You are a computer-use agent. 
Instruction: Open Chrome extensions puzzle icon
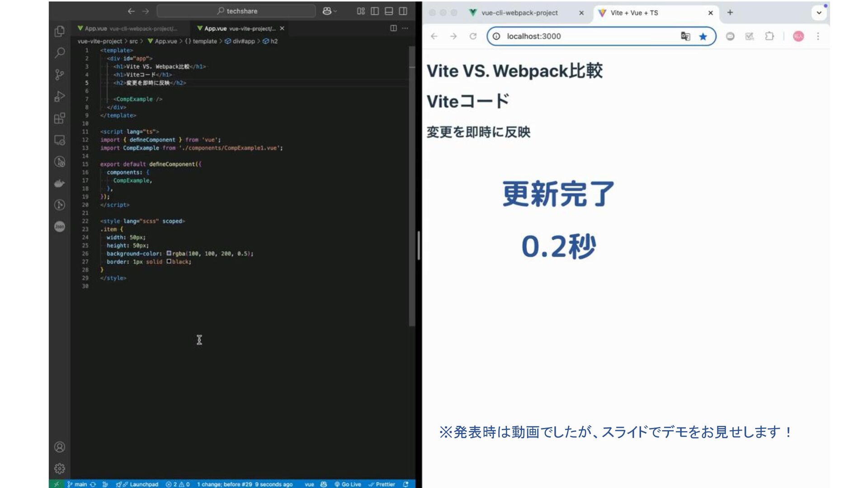[769, 36]
